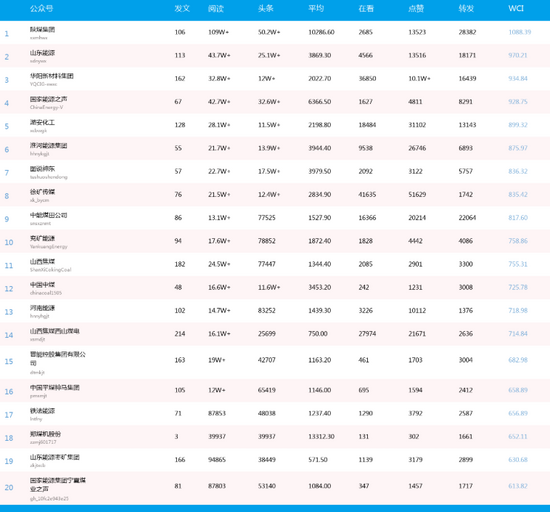Select the 徐矿传媒 account name
This screenshot has height=512, width=550.
42,192
